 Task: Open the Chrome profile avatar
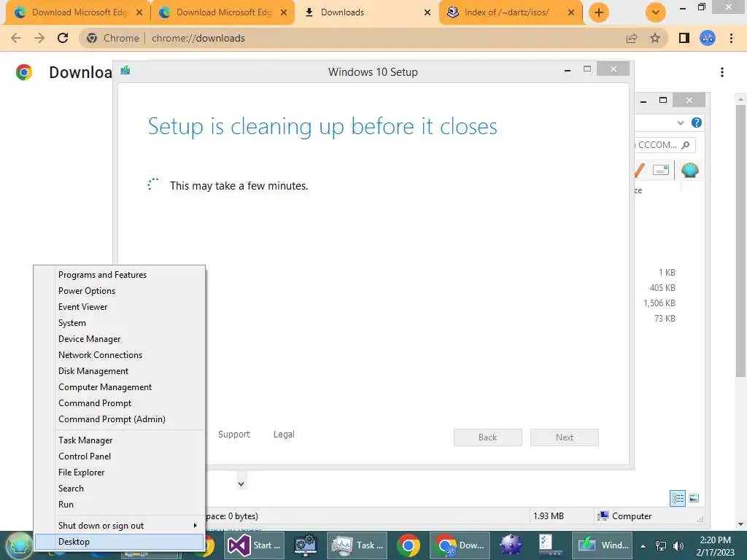(708, 38)
